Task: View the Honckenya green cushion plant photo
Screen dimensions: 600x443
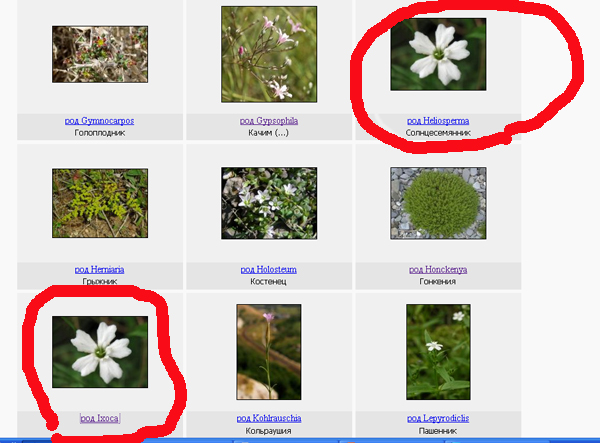Action: [438, 203]
